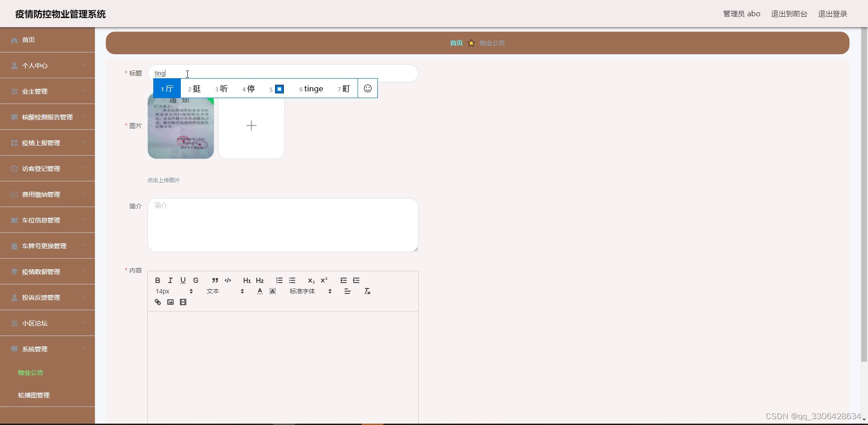The width and height of the screenshot is (868, 425).
Task: Open the text color picker
Action: (260, 291)
